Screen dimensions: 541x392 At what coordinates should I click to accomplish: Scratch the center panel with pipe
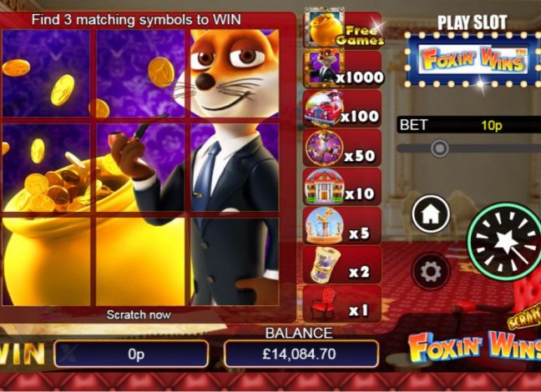(x=140, y=168)
